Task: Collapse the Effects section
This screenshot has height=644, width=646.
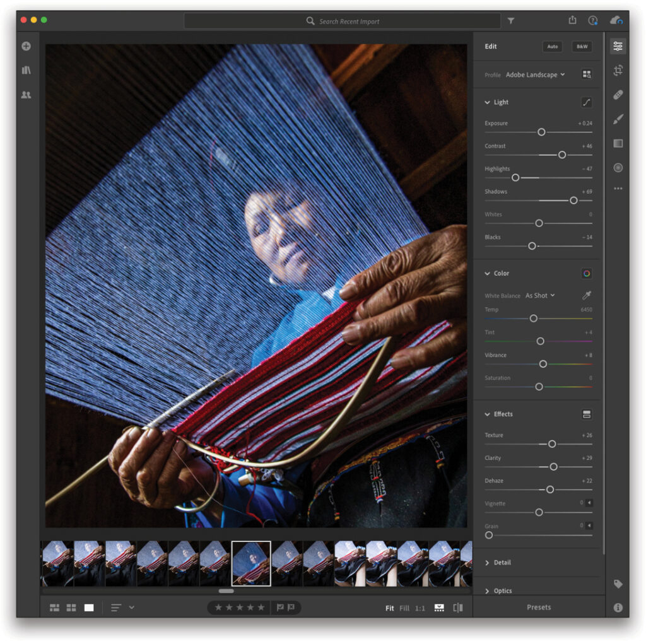Action: coord(487,414)
